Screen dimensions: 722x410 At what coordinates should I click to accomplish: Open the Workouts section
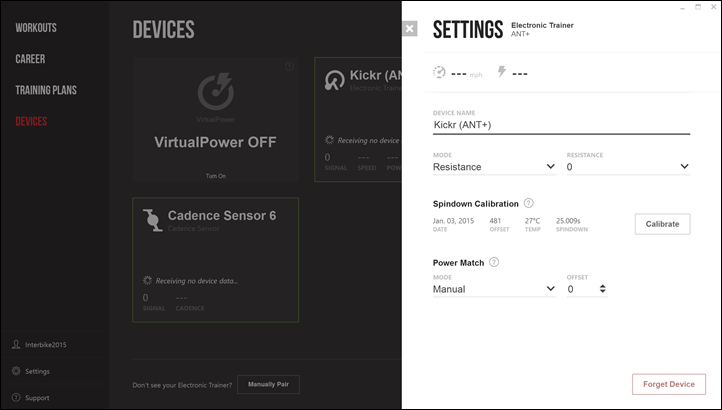[36, 28]
